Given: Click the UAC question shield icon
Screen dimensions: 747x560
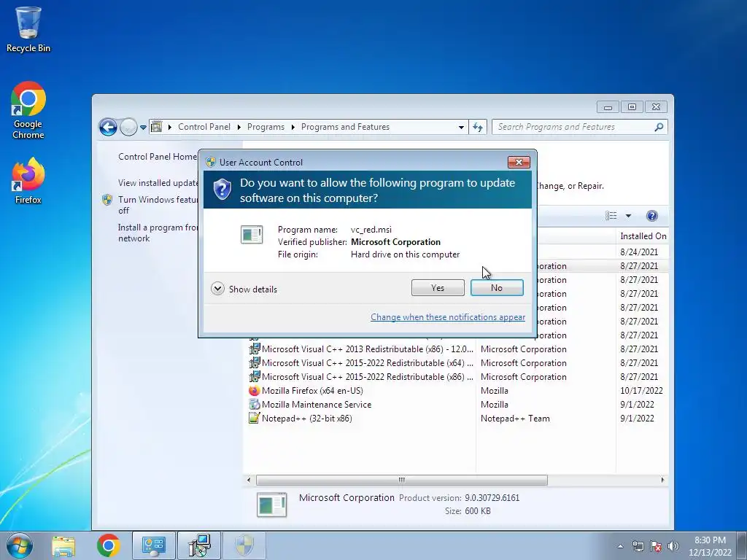Looking at the screenshot, I should pyautogui.click(x=222, y=189).
